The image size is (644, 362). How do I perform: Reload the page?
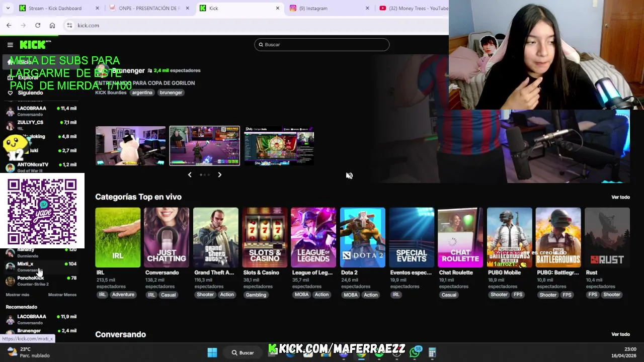38,25
